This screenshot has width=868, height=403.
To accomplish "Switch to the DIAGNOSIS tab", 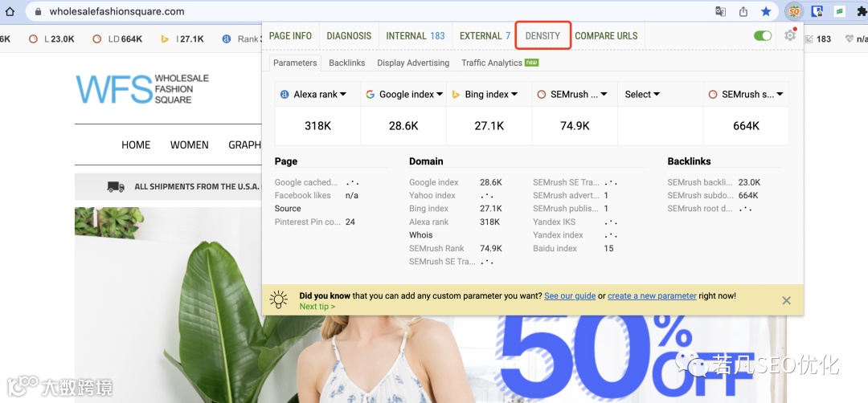I will 349,36.
